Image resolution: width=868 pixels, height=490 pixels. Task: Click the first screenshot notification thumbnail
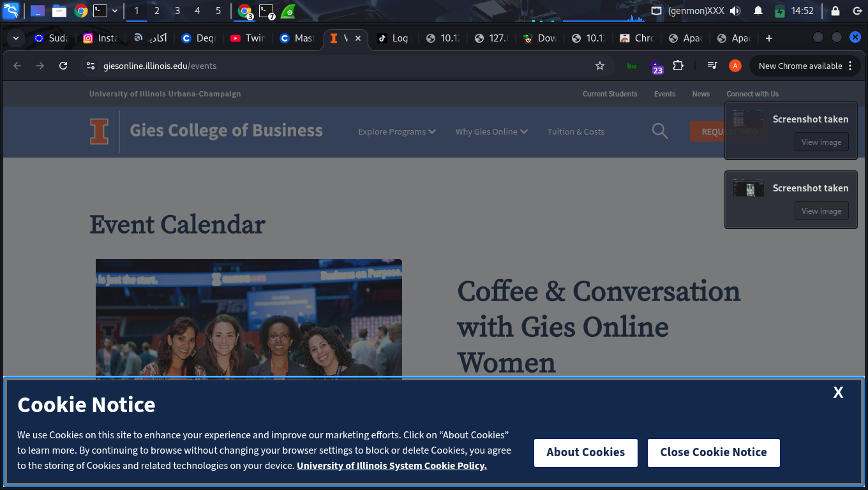(749, 119)
